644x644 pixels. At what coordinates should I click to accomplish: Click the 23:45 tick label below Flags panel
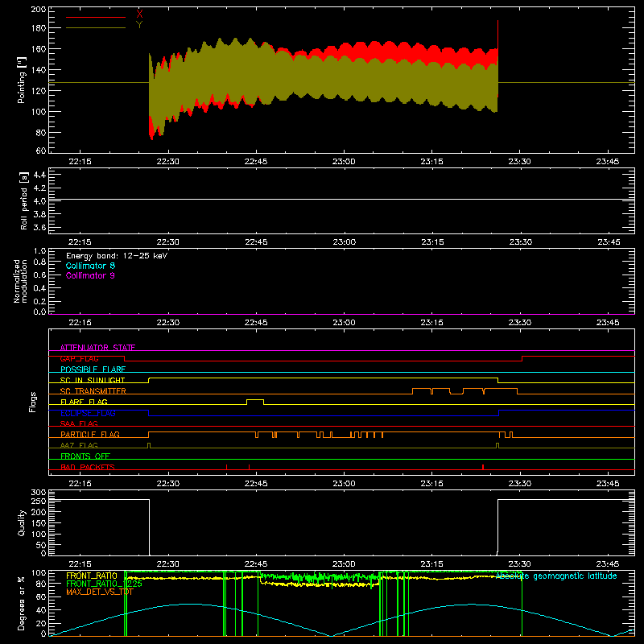click(x=608, y=484)
